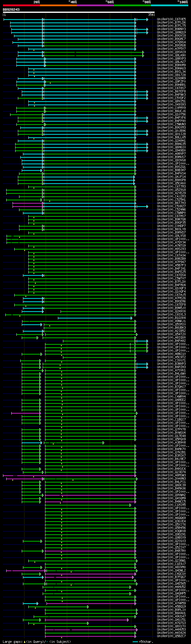Click the orange ~40% identity legend bar
This screenshot has width=191, height=644.
click(58, 5)
